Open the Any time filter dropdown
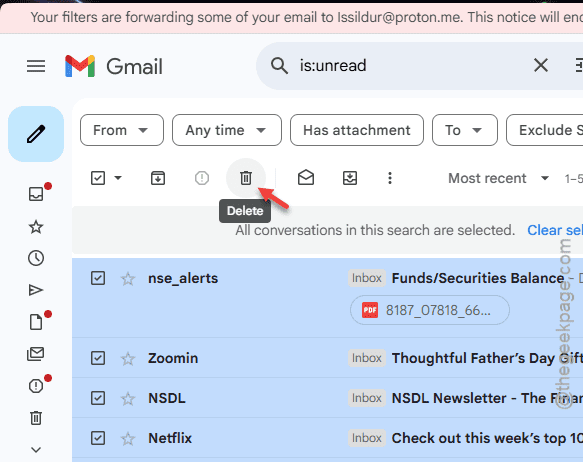The width and height of the screenshot is (583, 462). tap(226, 130)
